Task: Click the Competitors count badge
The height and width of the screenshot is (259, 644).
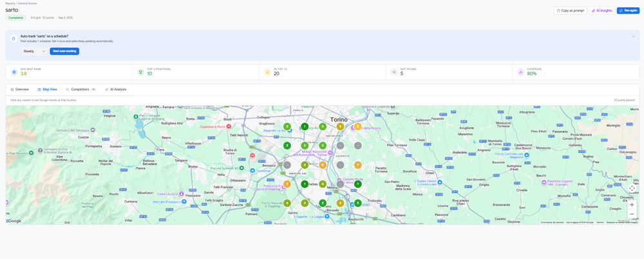Action: 93,89
